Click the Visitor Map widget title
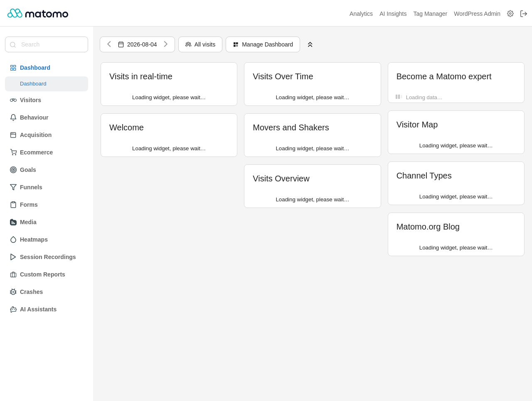Screen dimensions: 532x401 pos(417,125)
